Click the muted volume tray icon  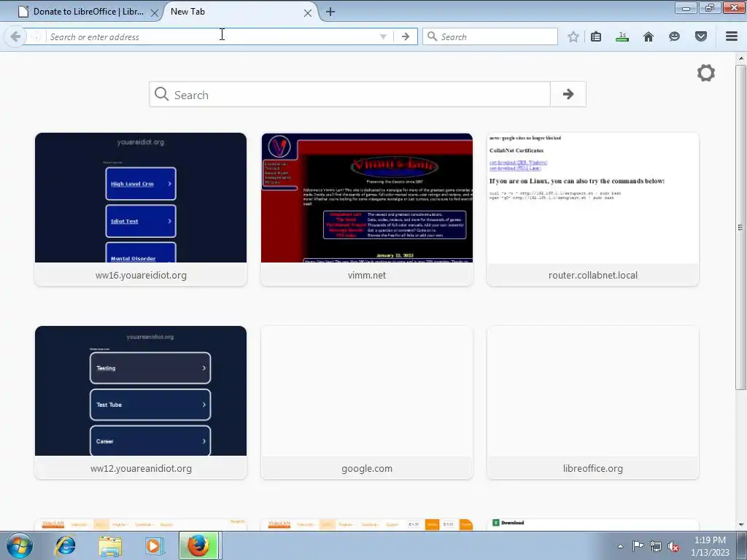tap(673, 546)
